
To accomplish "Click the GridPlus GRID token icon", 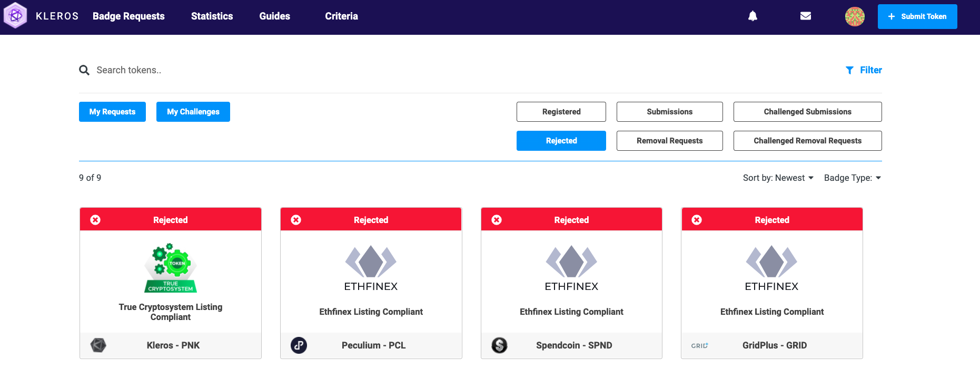I will [x=700, y=345].
